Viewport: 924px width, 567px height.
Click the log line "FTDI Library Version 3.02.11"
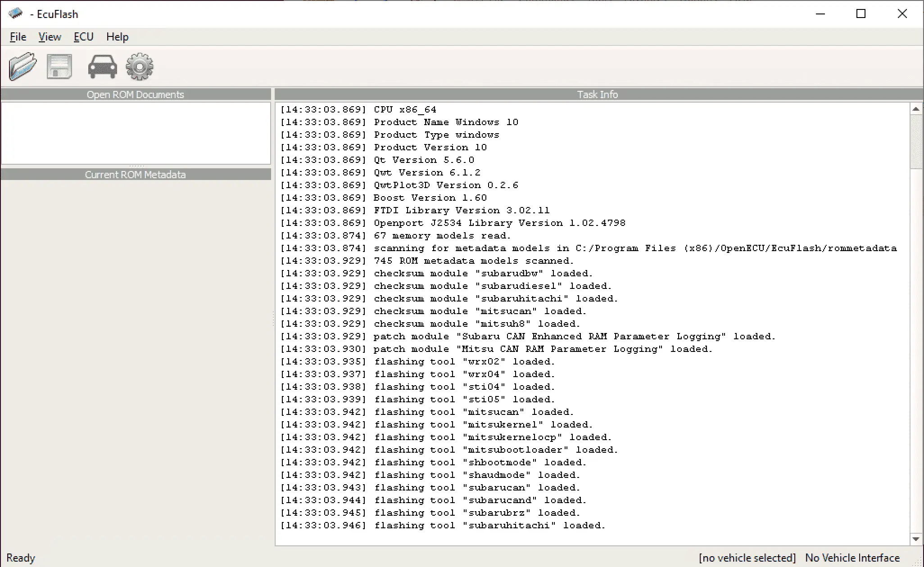[x=415, y=210]
